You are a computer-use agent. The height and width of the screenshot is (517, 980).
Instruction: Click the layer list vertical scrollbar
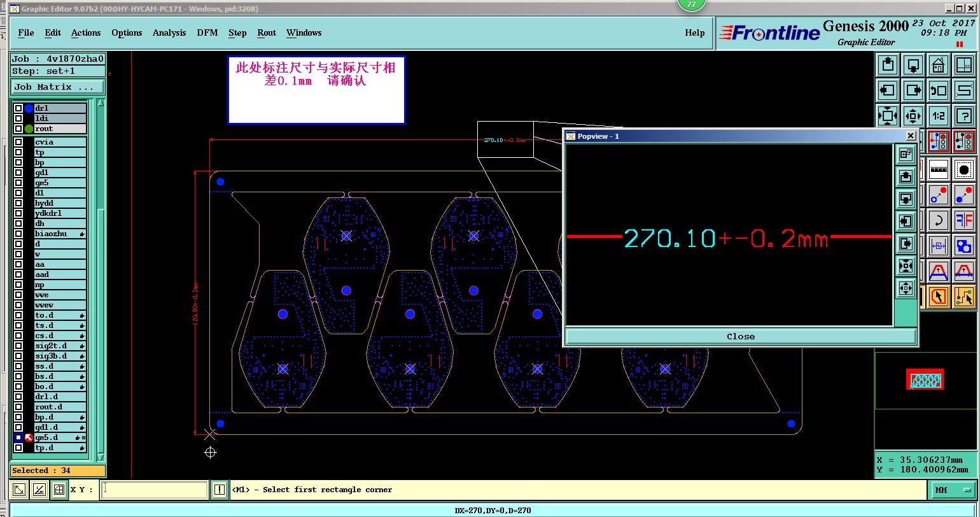(101, 280)
